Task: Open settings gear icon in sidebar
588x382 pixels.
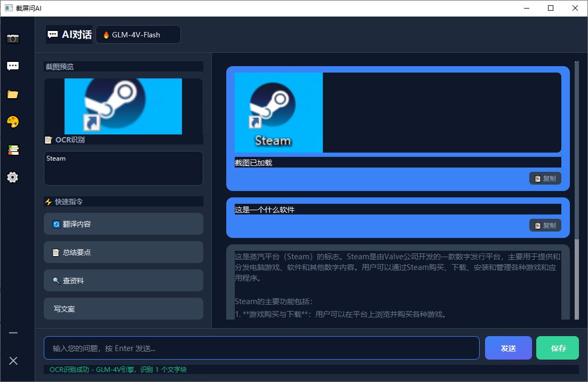Action: pyautogui.click(x=13, y=177)
